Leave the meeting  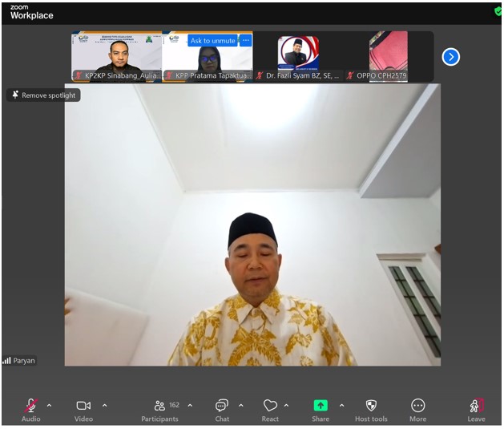tap(476, 406)
